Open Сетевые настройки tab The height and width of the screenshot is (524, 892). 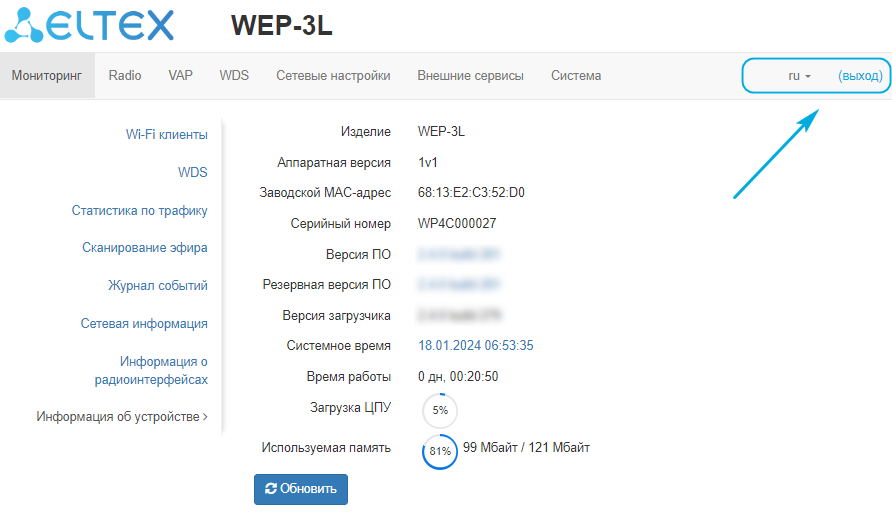[333, 76]
